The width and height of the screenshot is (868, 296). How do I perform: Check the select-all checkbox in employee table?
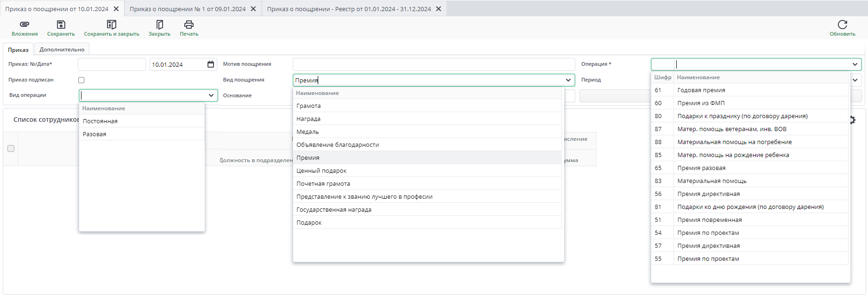pos(11,149)
